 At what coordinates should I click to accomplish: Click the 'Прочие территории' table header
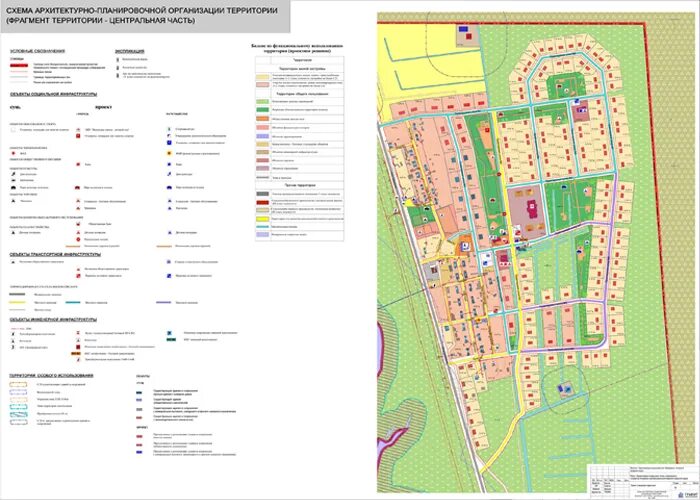click(x=301, y=185)
